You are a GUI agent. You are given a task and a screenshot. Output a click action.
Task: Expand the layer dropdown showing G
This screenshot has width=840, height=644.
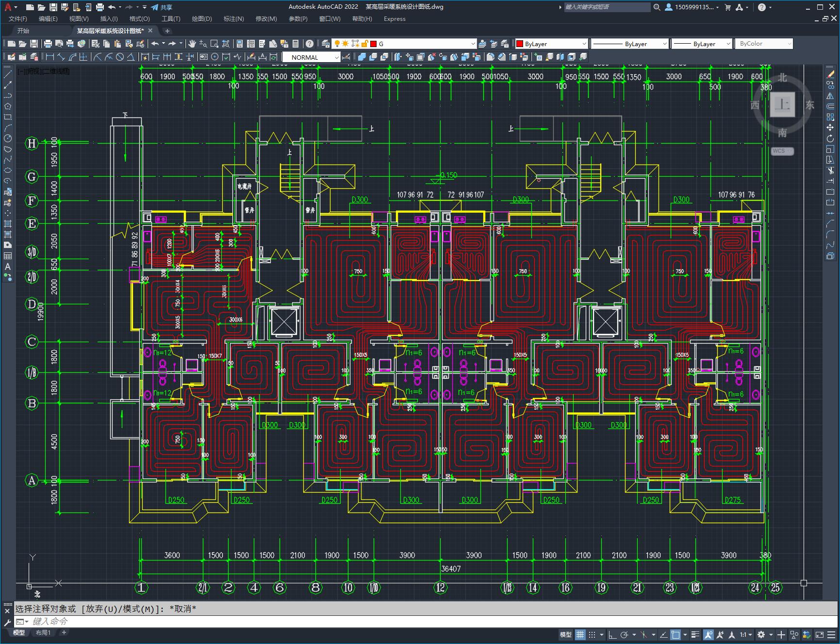coord(473,44)
